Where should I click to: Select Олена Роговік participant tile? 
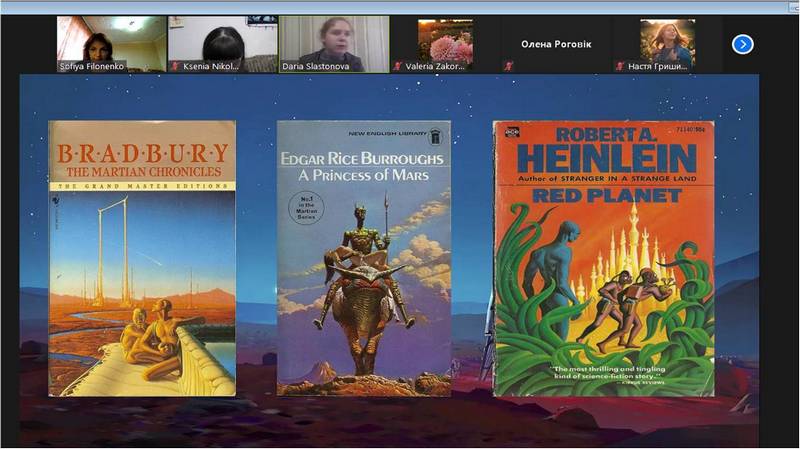click(x=557, y=44)
